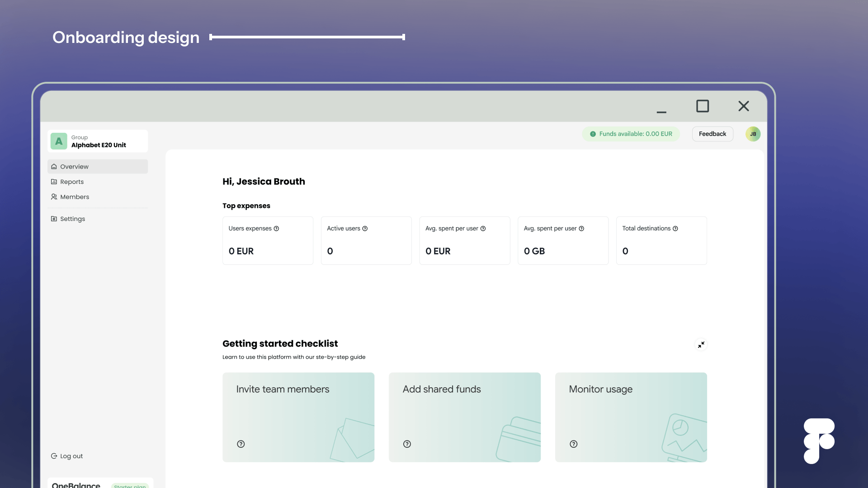Click the Members people icon
Image resolution: width=868 pixels, height=488 pixels.
(54, 197)
